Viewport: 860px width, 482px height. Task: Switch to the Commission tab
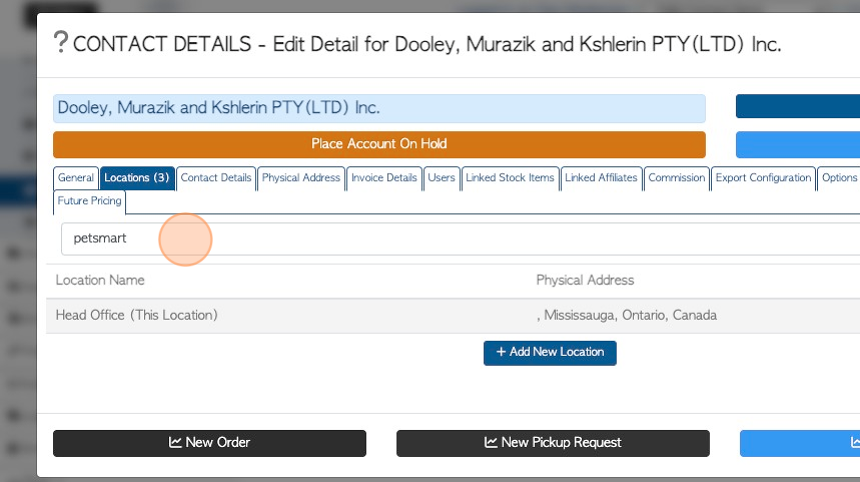point(677,178)
